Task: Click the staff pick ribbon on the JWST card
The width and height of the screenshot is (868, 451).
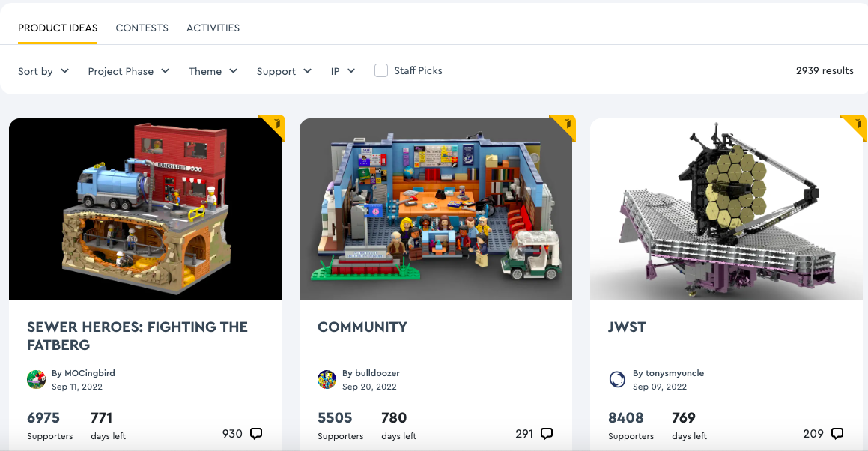Action: [x=854, y=127]
